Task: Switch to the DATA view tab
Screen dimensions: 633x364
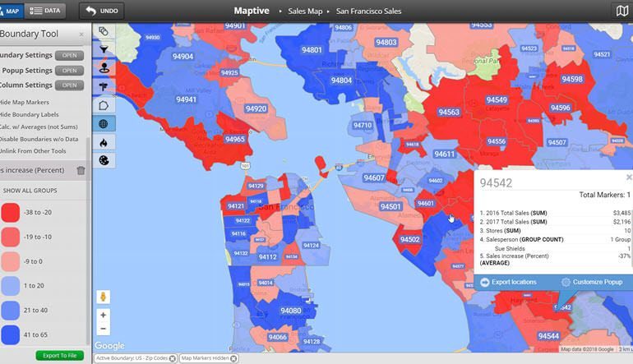Action: (45, 11)
